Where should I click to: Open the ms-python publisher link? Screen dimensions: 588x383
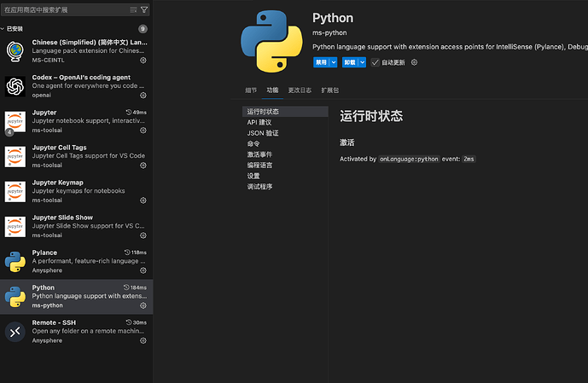click(x=329, y=32)
